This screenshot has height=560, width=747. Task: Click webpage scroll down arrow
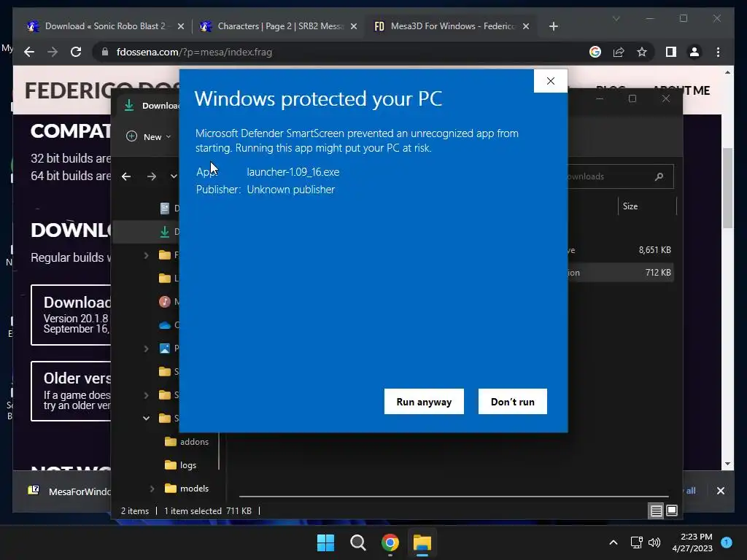point(727,464)
